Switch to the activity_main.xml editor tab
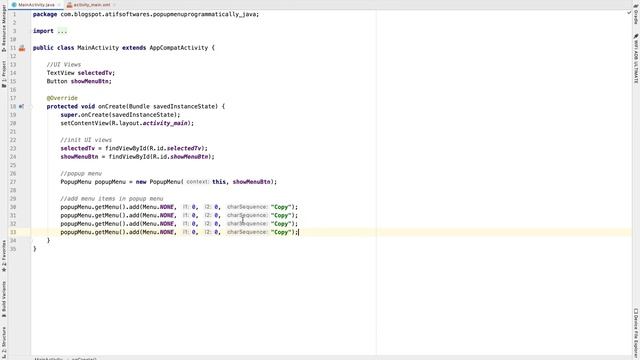640x360 pixels. point(92,4)
